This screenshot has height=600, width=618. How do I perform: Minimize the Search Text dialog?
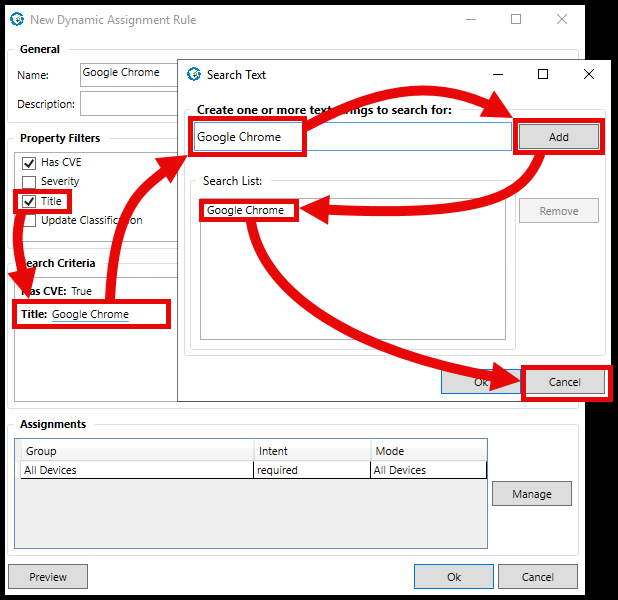click(x=498, y=74)
